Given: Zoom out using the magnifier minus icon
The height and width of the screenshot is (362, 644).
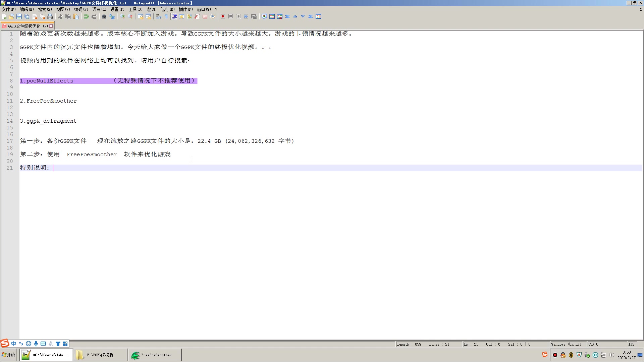Looking at the screenshot, I should 130,16.
